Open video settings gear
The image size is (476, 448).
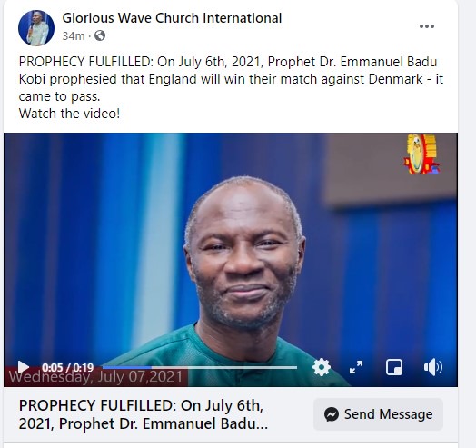pos(322,367)
